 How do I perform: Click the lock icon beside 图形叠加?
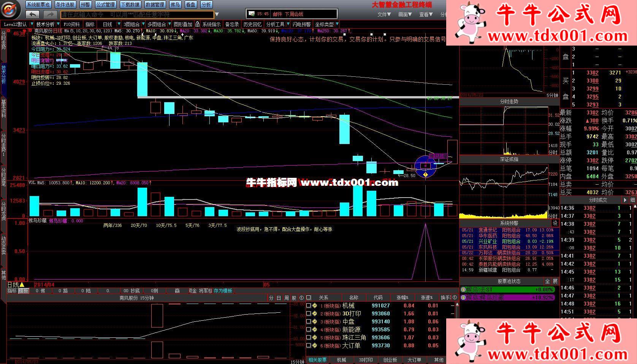click(x=197, y=24)
